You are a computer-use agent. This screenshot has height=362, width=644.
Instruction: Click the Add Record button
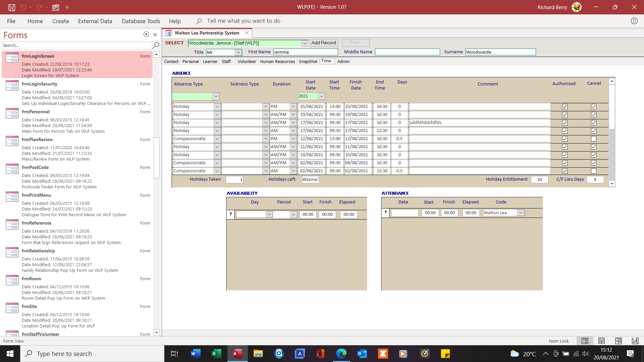click(324, 43)
